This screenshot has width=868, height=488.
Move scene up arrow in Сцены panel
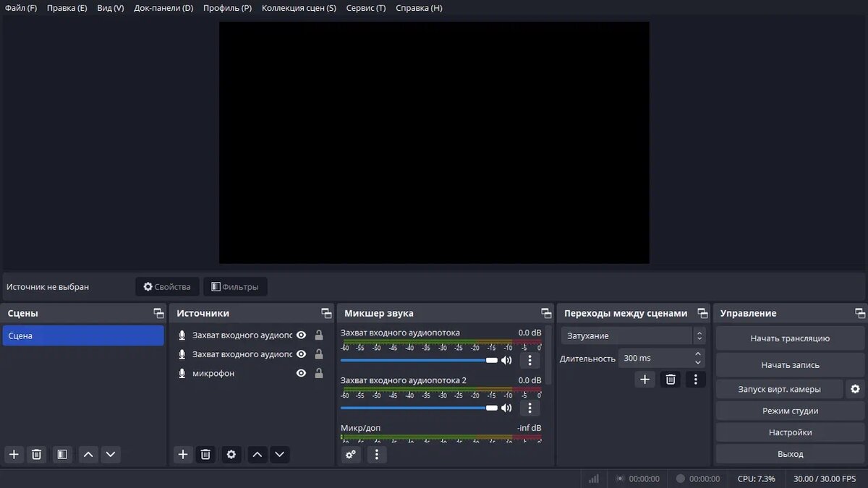point(88,454)
